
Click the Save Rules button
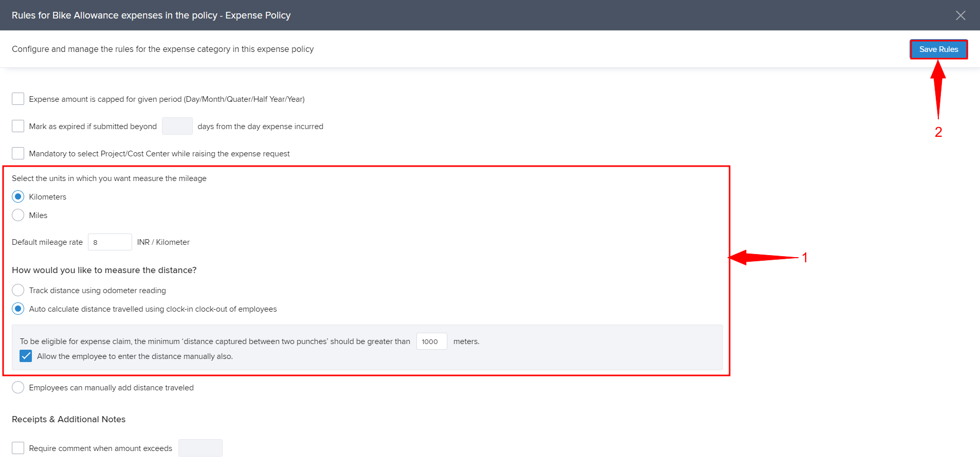click(938, 49)
